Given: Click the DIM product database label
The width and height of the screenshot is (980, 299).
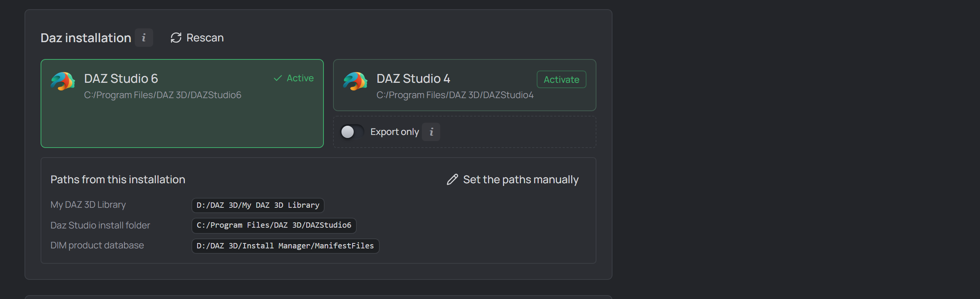Looking at the screenshot, I should point(97,245).
